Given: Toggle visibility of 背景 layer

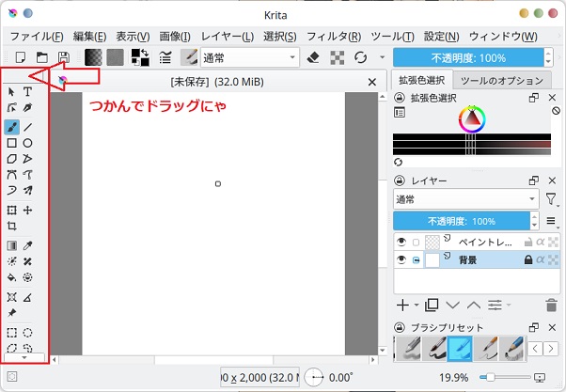Looking at the screenshot, I should coord(400,259).
